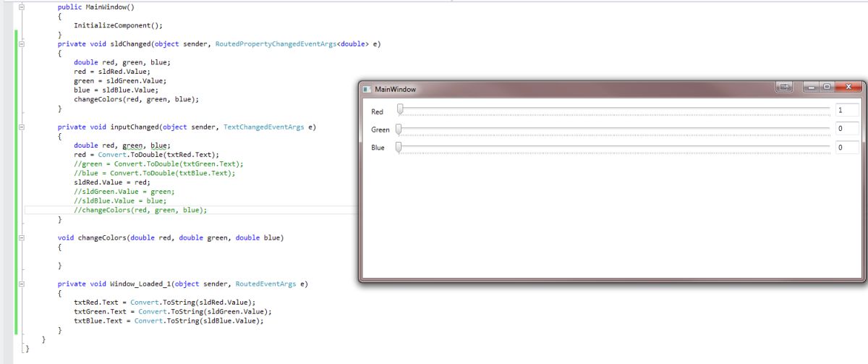The height and width of the screenshot is (364, 868).
Task: Click commented '//changeColors(red, green, blue);' line
Action: [x=140, y=211]
